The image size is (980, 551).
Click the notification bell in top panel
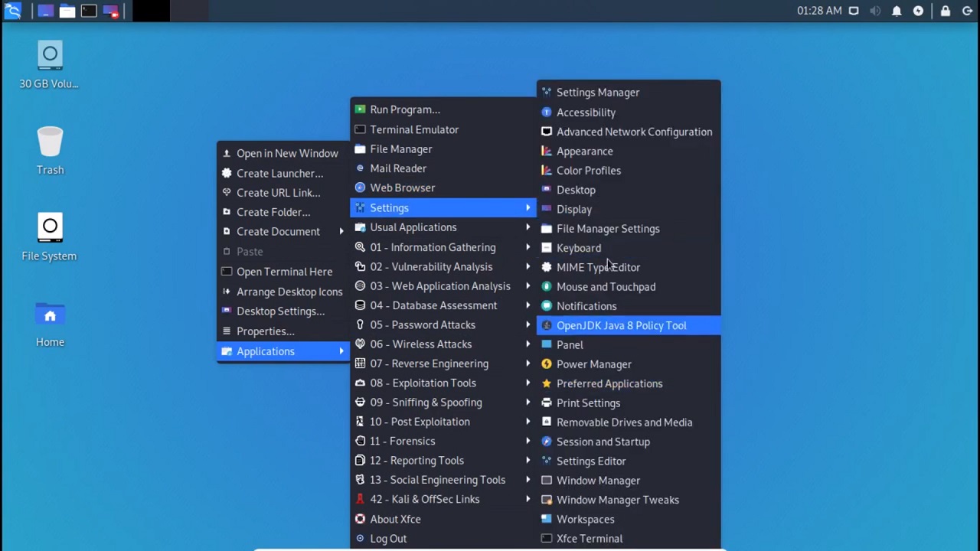pos(897,11)
